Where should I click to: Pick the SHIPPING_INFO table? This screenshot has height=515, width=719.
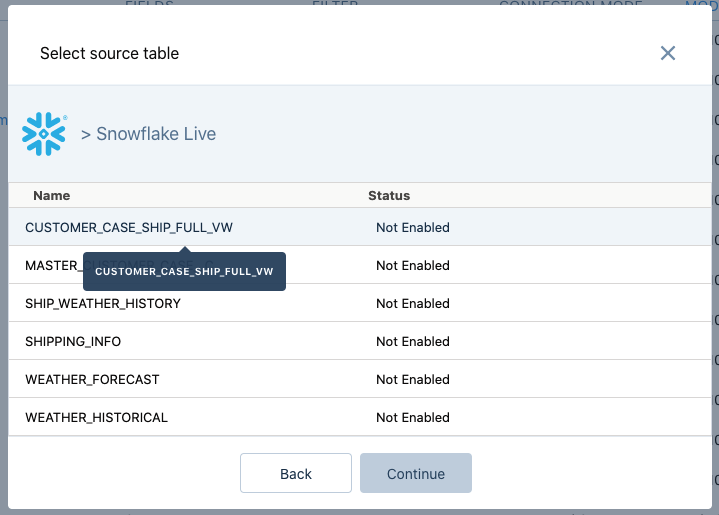coord(73,342)
